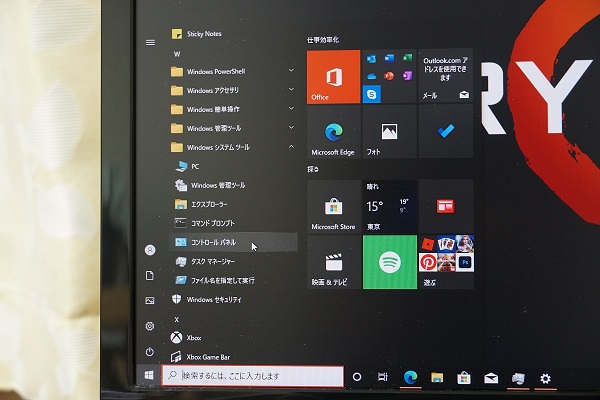Expand the Windows 管理ツール folder chevron
600x400 pixels.
pyautogui.click(x=291, y=127)
